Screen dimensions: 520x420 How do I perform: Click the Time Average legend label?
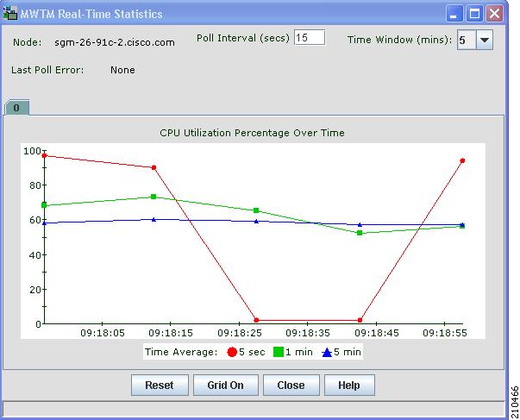181,352
